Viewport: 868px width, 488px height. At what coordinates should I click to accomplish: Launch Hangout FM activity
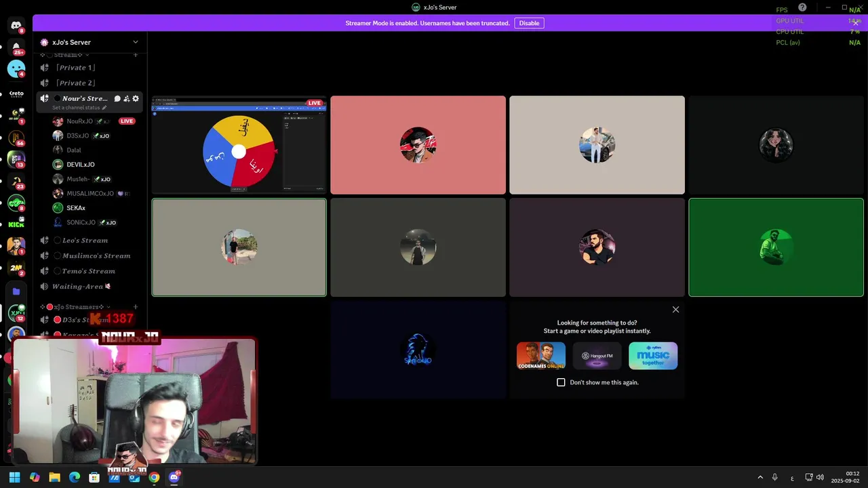[597, 356]
